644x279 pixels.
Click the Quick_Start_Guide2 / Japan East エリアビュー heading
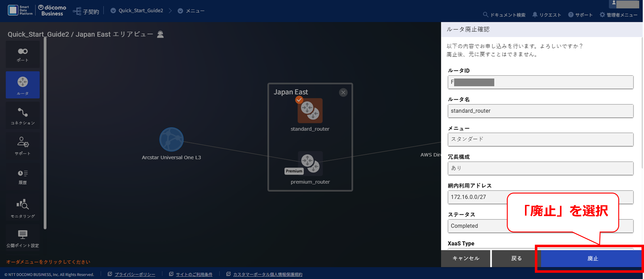tap(80, 34)
